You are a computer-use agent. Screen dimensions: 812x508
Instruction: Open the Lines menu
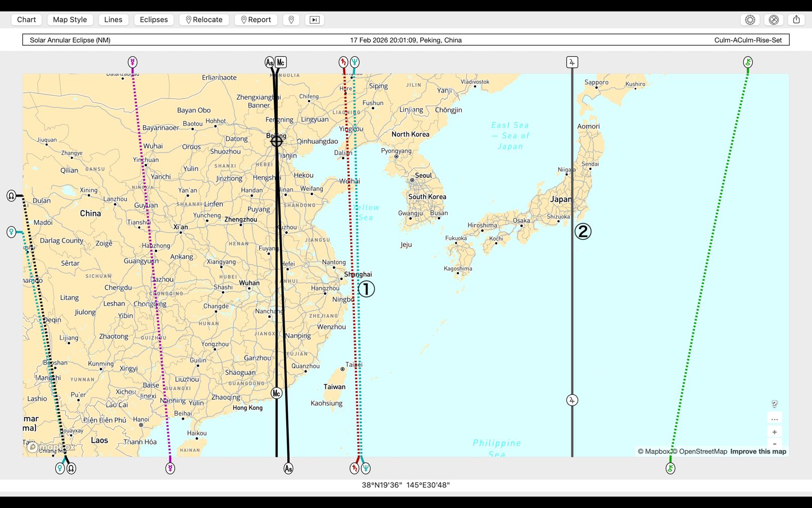(x=113, y=20)
